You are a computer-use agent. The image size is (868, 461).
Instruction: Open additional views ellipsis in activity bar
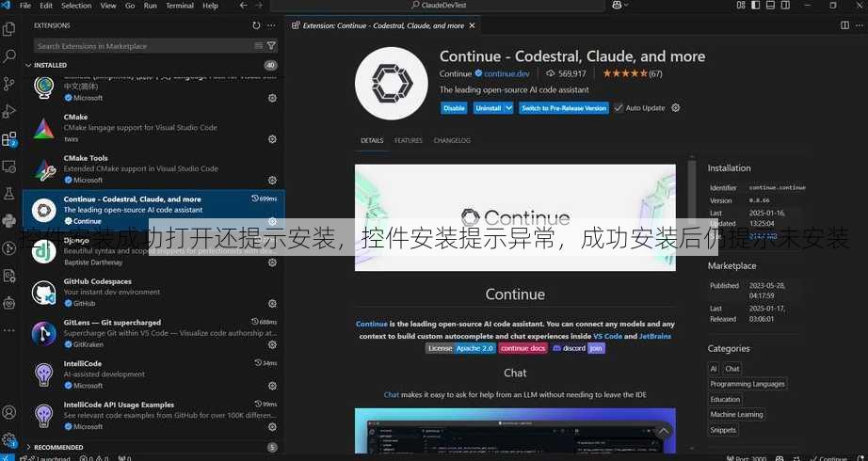8,330
